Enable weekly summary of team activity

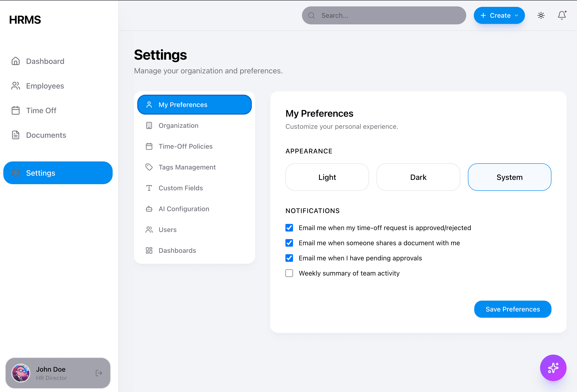[x=289, y=273]
